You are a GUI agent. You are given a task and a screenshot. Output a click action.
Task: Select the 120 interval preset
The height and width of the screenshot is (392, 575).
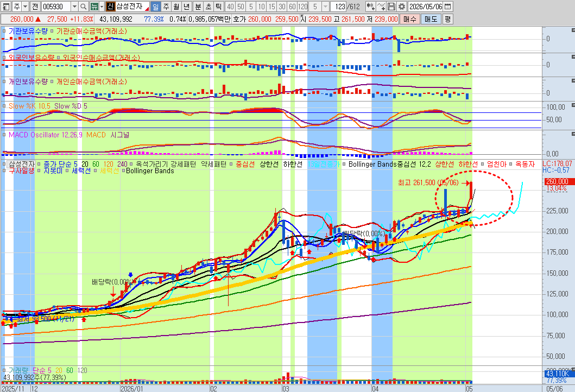pyautogui.click(x=303, y=6)
